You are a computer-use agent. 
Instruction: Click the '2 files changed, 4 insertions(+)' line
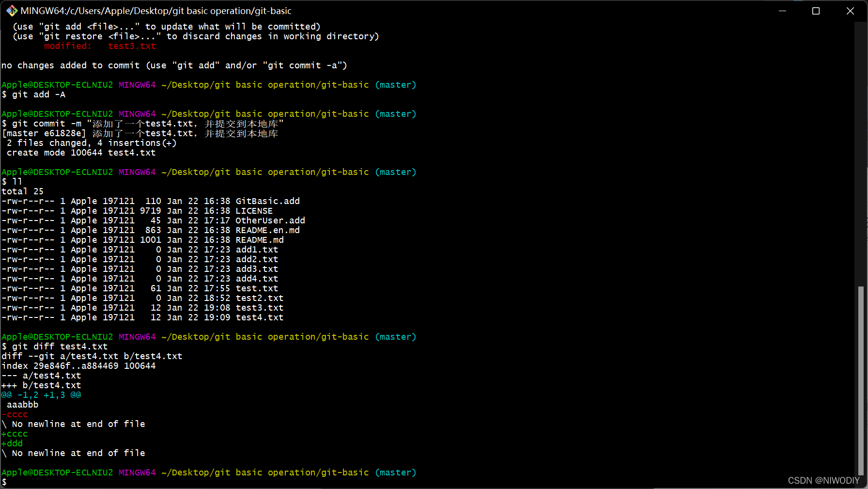[92, 143]
